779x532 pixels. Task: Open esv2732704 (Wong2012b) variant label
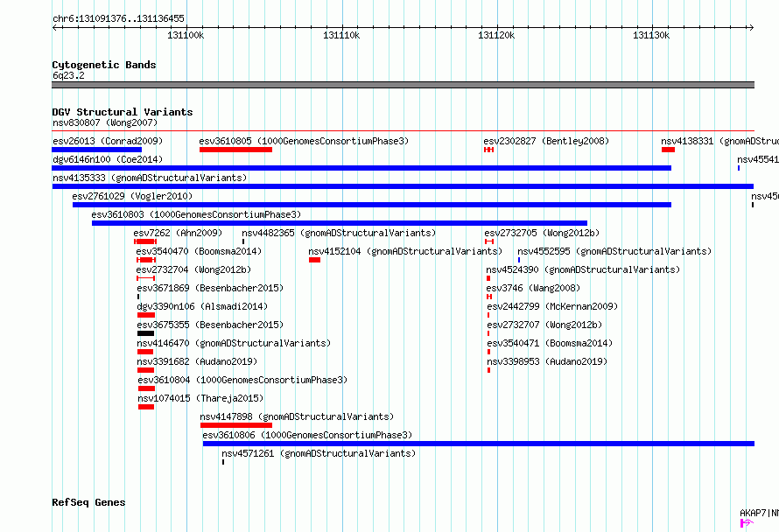click(x=193, y=269)
